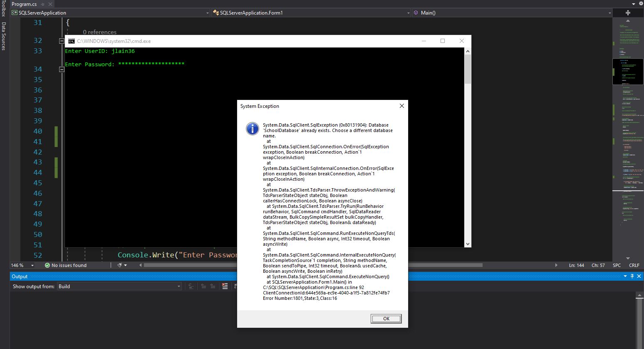The image size is (644, 349).
Task: Click the cmd window scroll-down arrow
Action: (468, 244)
